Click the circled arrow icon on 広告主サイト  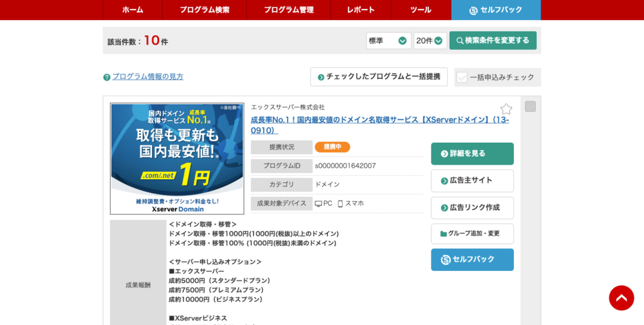pyautogui.click(x=445, y=181)
